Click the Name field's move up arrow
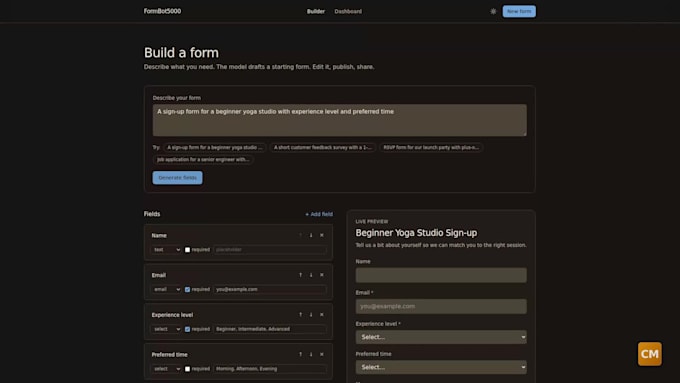 click(300, 235)
